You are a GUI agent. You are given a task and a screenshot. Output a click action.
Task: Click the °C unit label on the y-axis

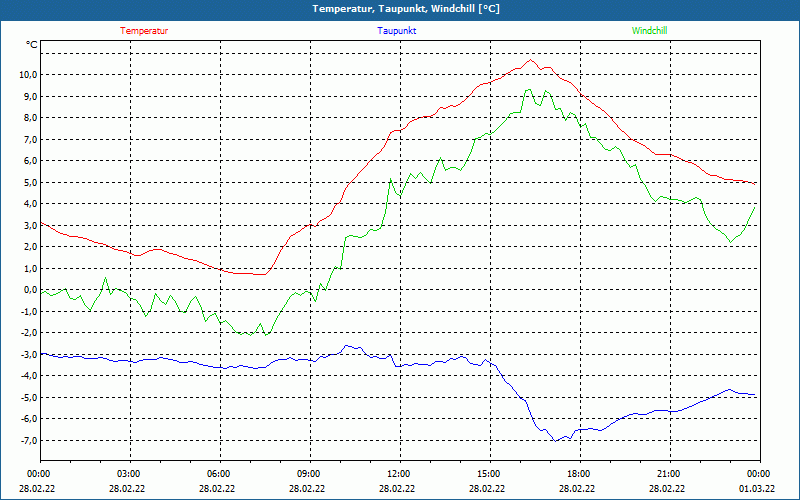32,45
